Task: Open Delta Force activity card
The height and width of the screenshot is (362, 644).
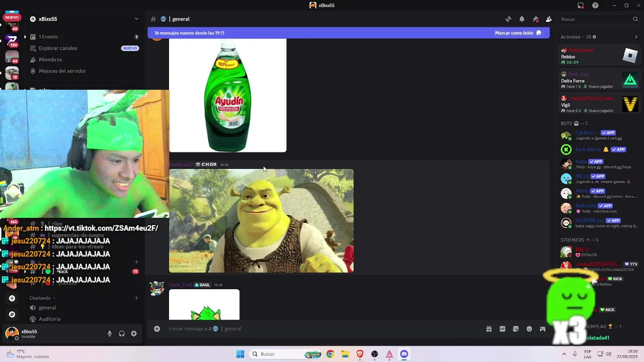Action: click(x=599, y=80)
